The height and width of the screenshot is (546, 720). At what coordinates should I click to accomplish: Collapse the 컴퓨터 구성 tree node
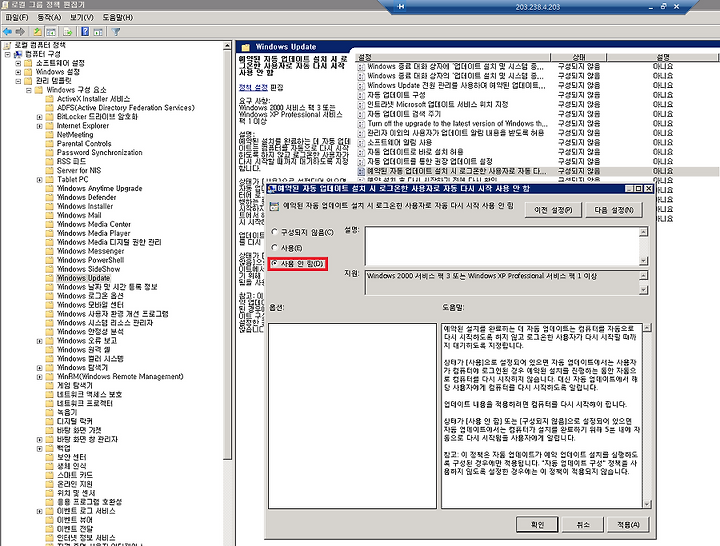click(7, 54)
